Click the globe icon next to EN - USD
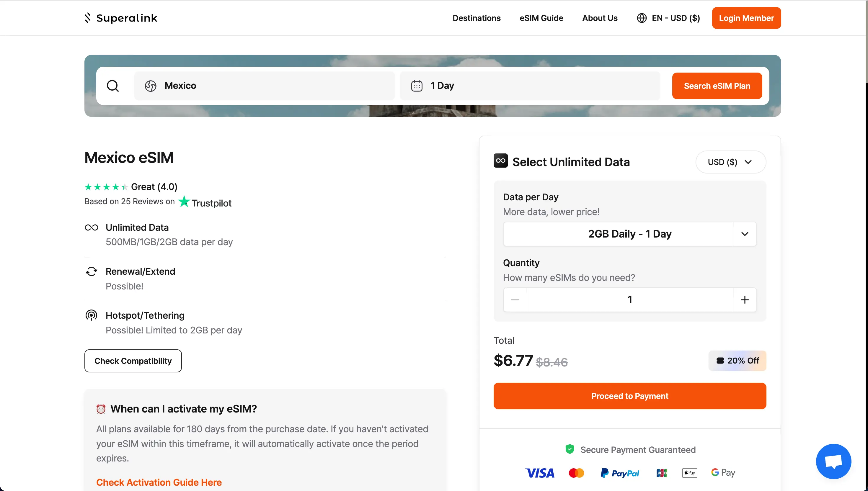Screen dimensions: 868x491 [642, 18]
